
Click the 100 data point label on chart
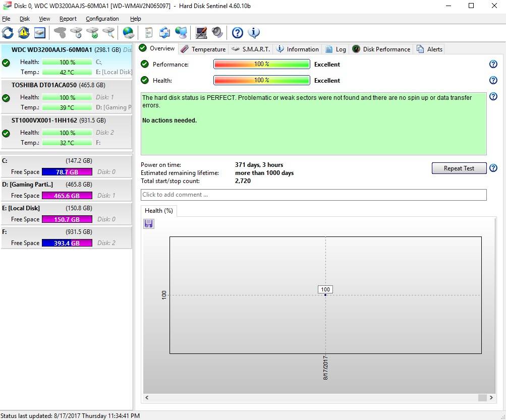(x=325, y=289)
